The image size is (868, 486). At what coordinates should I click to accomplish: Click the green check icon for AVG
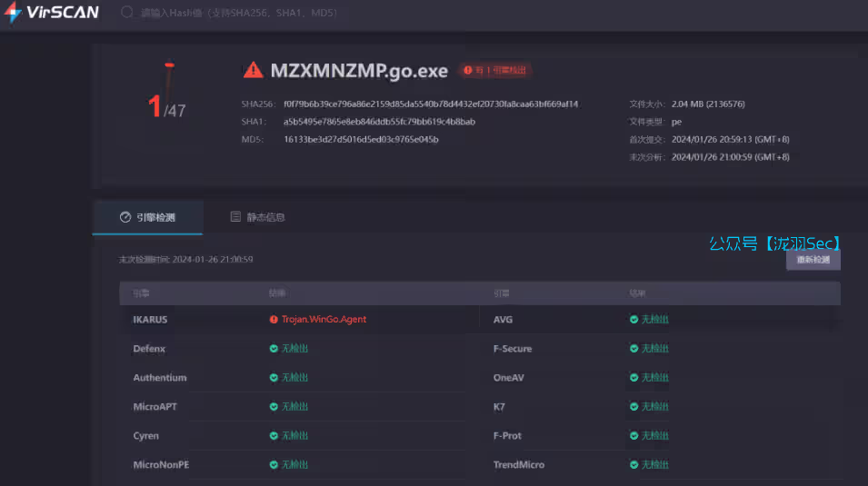[x=634, y=320]
